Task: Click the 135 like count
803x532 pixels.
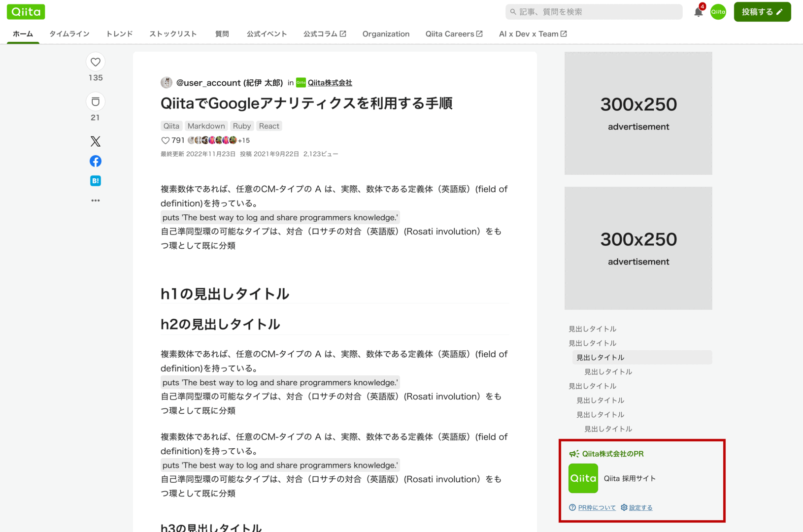Action: tap(96, 78)
